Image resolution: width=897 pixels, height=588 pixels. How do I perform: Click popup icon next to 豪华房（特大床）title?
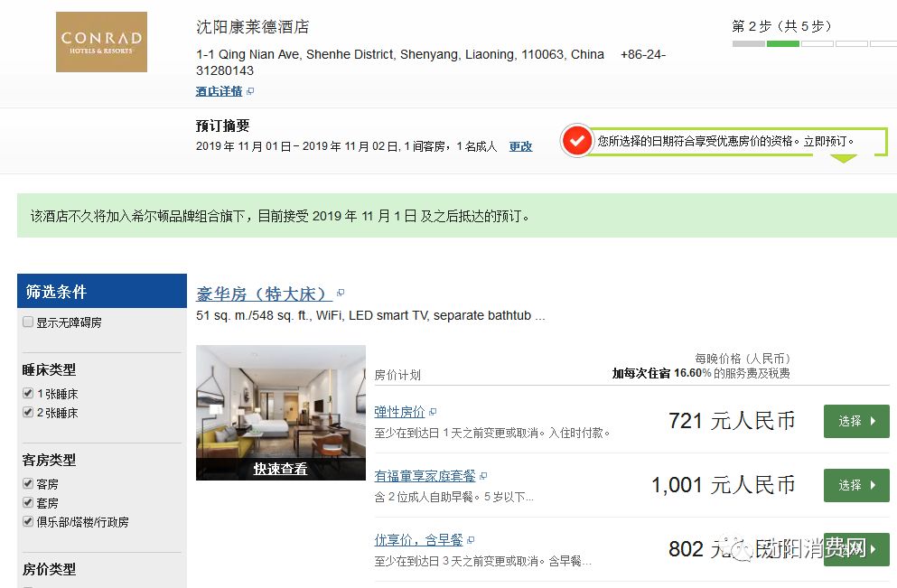340,294
